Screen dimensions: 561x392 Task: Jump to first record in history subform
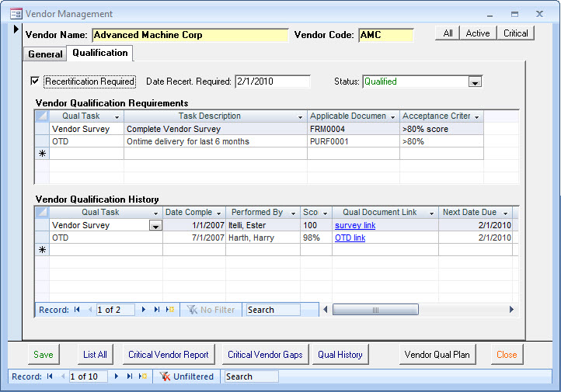coord(77,310)
